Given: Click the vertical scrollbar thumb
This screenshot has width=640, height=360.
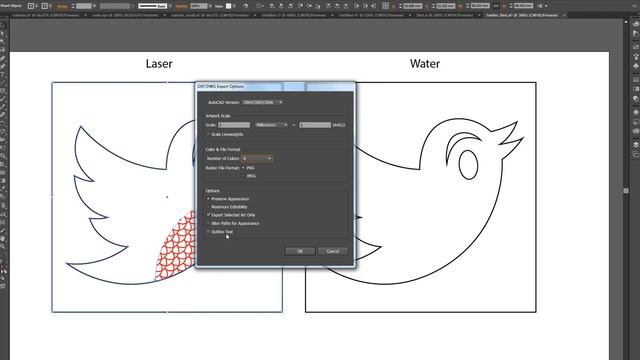Looking at the screenshot, I should tap(626, 191).
